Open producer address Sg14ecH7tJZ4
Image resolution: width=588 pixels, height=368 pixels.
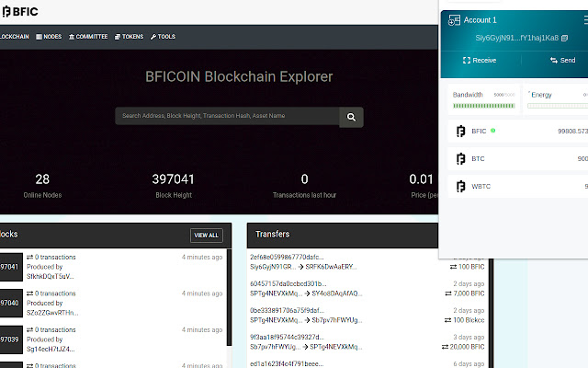[x=51, y=350]
